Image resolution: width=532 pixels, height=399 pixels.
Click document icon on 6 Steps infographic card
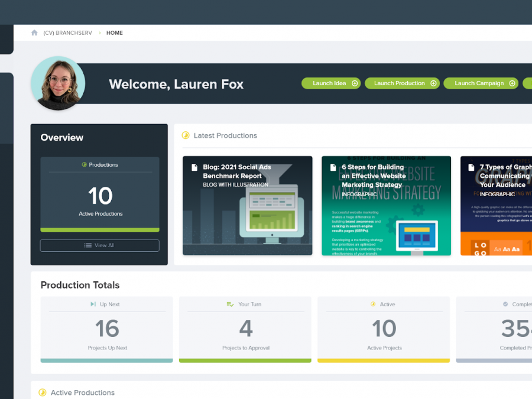tap(333, 168)
